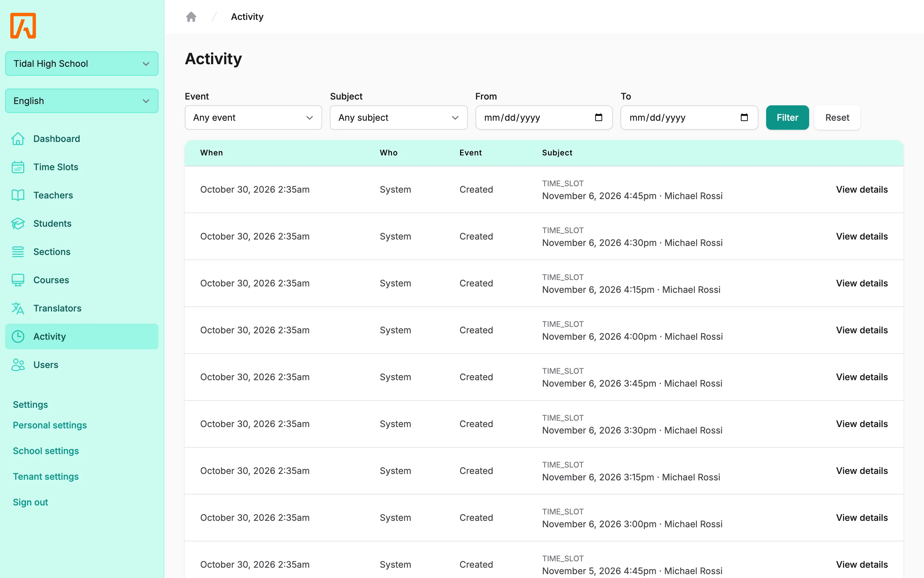View details for November 6 4:45pm slot

pos(862,189)
